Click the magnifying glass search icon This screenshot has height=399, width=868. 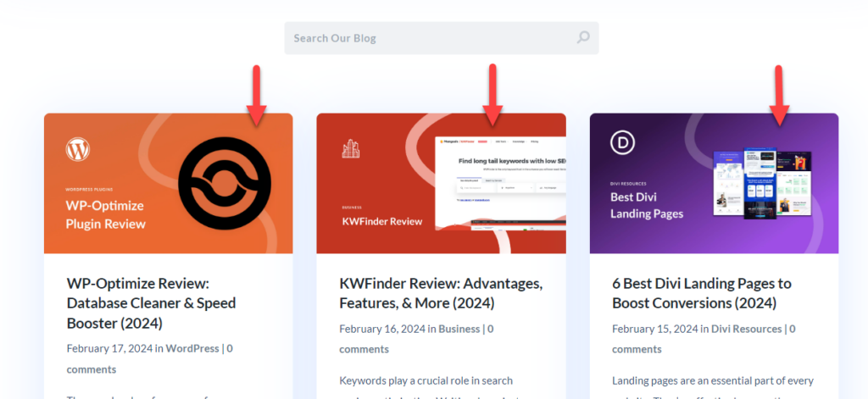click(583, 37)
